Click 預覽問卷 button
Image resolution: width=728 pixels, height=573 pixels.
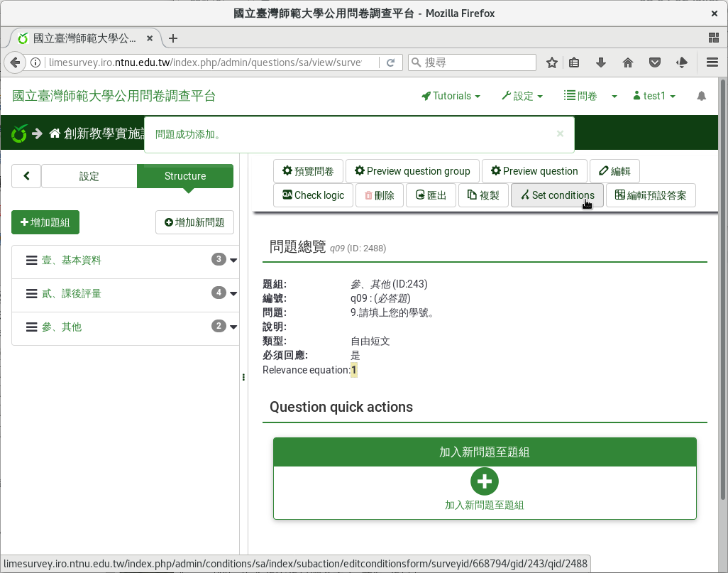tap(308, 171)
